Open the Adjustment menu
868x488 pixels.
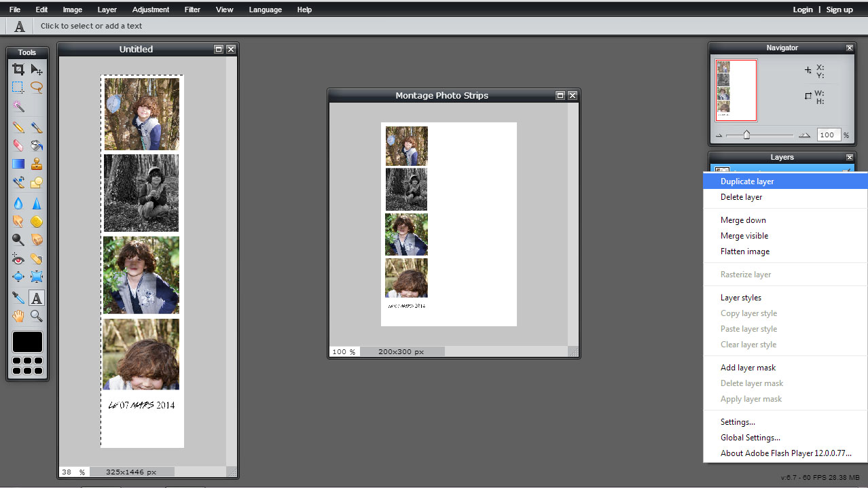pyautogui.click(x=151, y=10)
